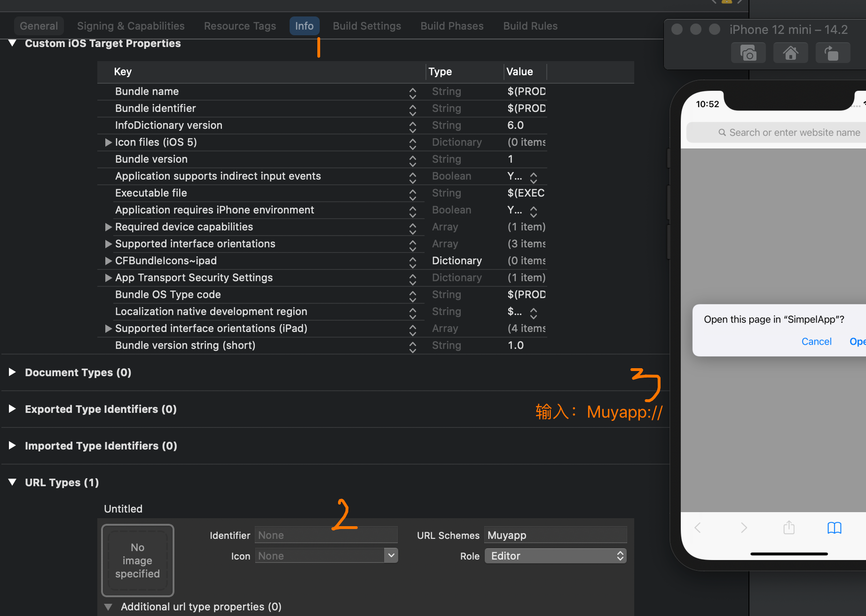This screenshot has width=866, height=616.
Task: Toggle stepper for indirect input events Boolean value
Action: click(534, 177)
